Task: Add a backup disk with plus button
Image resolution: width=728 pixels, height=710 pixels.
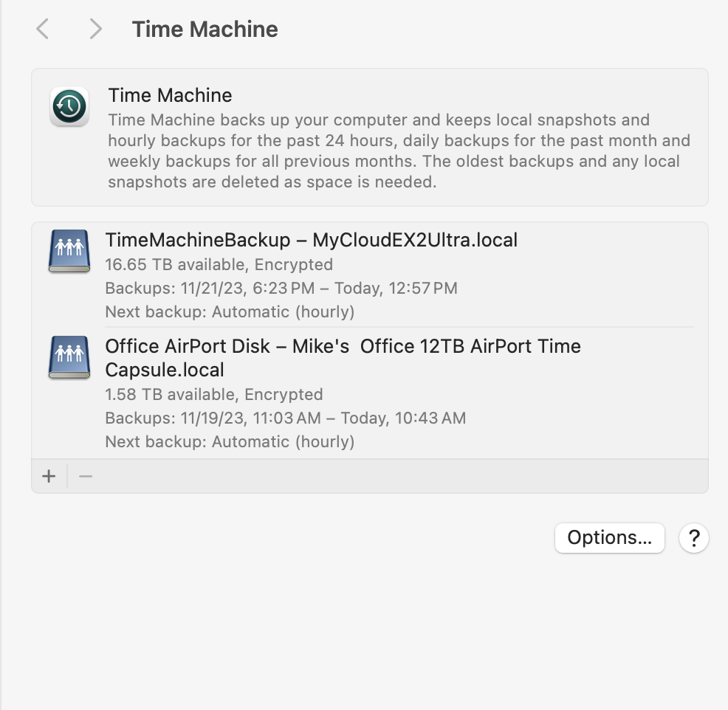Action: click(49, 476)
